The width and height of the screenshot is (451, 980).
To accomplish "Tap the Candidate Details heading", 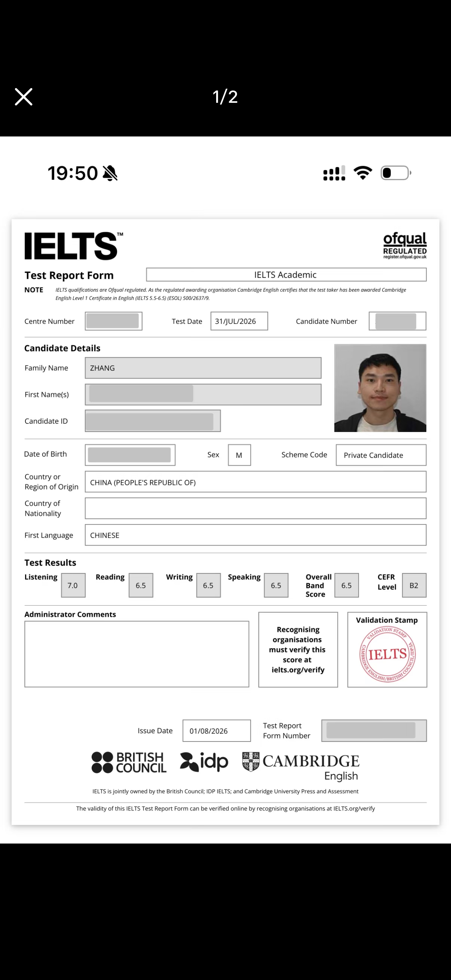I will (62, 348).
